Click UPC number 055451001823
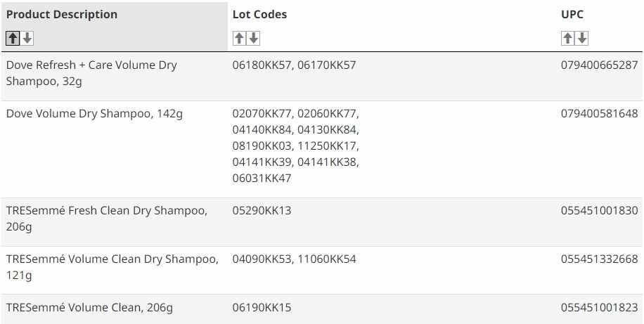 599,308
